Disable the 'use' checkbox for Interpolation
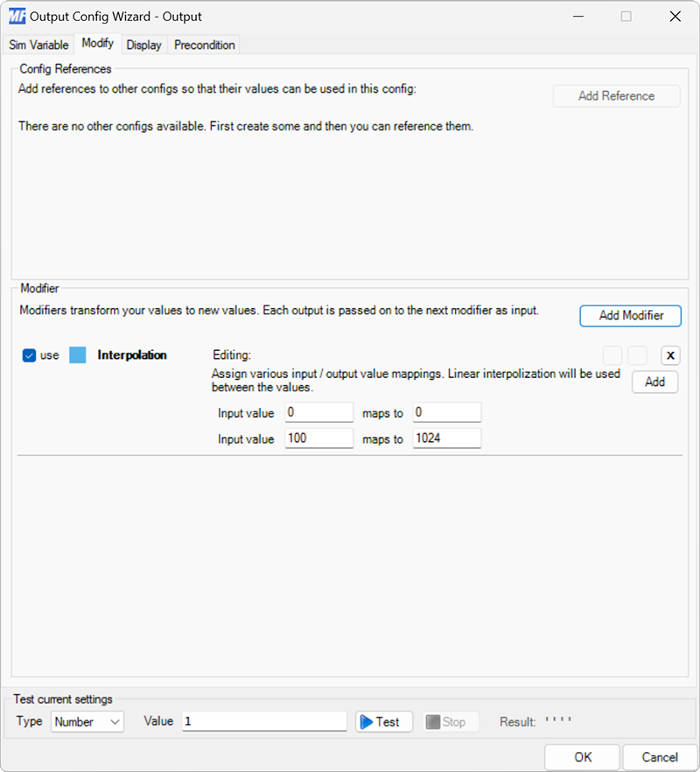Viewport: 700px width, 772px height. (29, 355)
